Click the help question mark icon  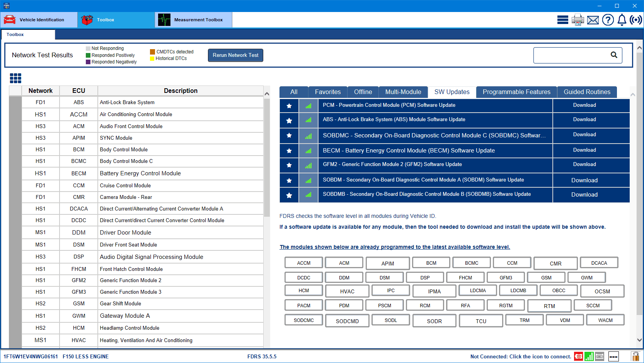[608, 20]
